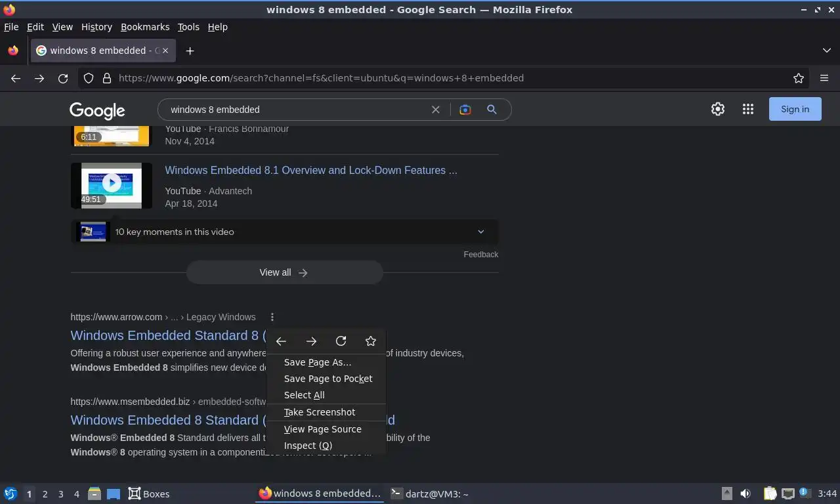
Task: Open the Tools menu
Action: 188,27
